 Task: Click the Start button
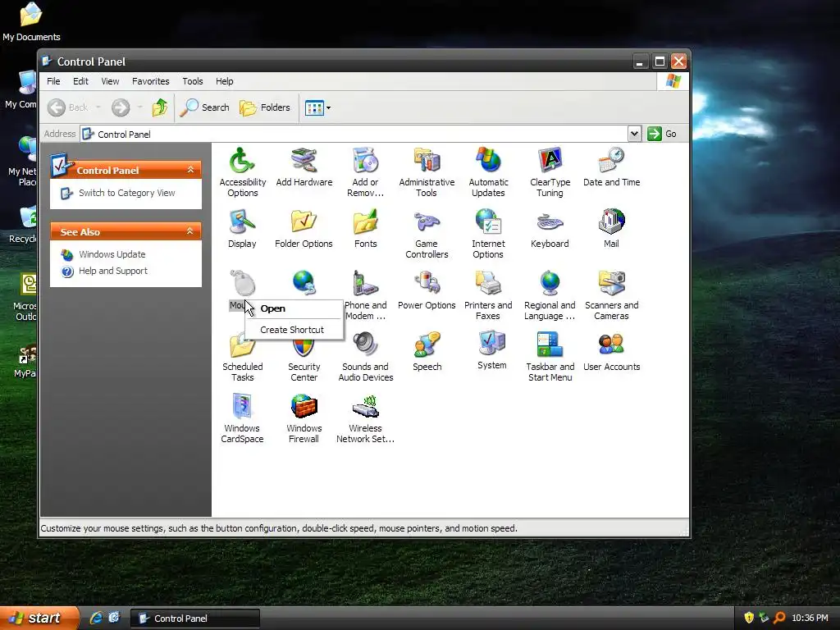pyautogui.click(x=38, y=619)
